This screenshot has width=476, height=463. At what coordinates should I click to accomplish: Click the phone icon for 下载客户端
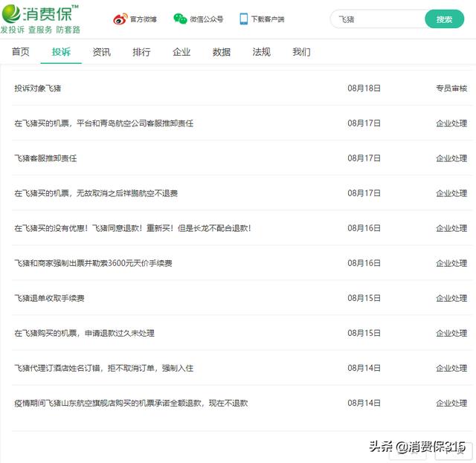click(243, 19)
